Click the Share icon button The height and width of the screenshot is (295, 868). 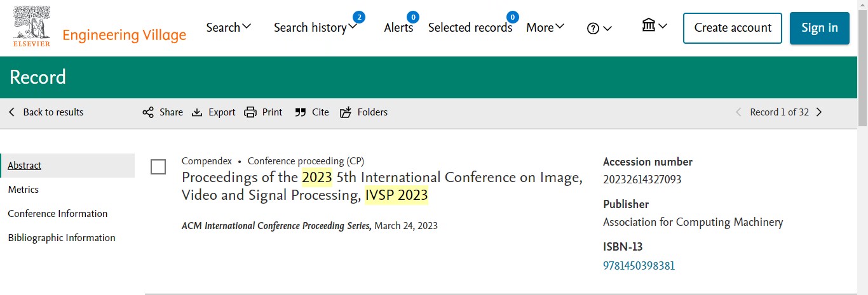tap(163, 112)
